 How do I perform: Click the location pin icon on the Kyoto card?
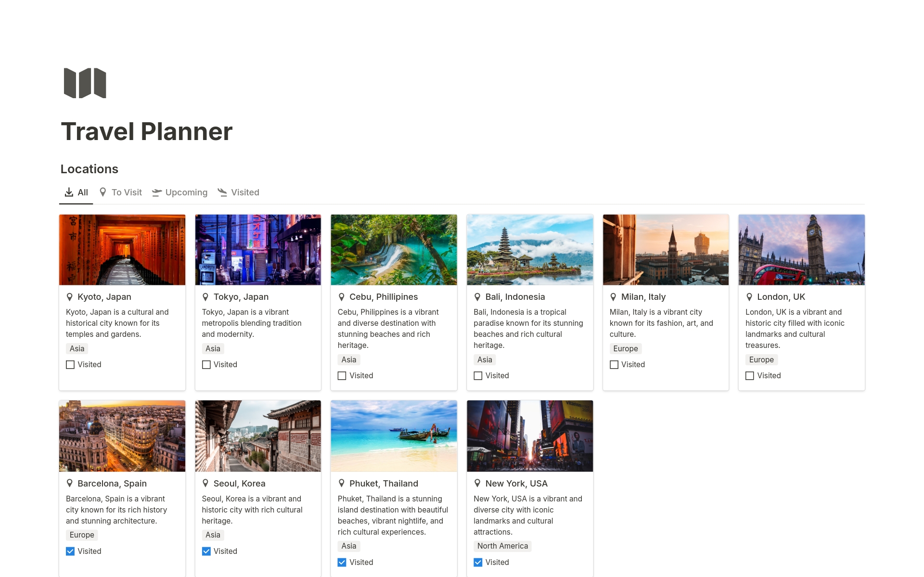69,296
